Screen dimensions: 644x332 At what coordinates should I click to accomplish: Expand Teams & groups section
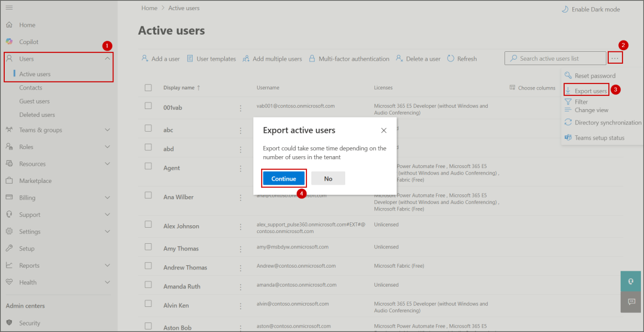pyautogui.click(x=107, y=130)
